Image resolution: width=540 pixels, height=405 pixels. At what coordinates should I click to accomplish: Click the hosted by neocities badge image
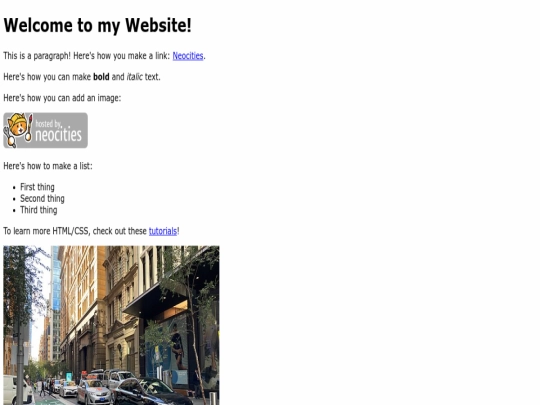point(45,131)
